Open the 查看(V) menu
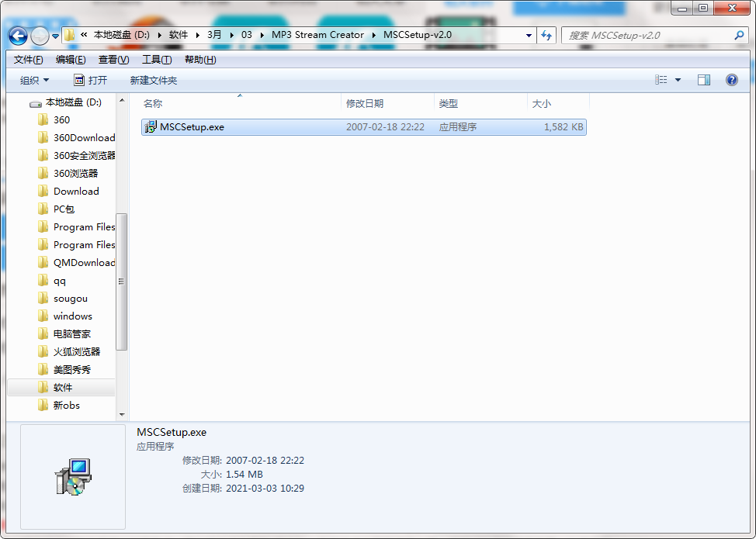 point(114,59)
